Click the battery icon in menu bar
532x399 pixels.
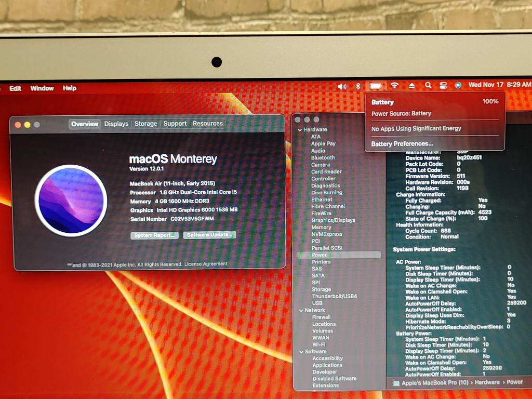coord(376,86)
